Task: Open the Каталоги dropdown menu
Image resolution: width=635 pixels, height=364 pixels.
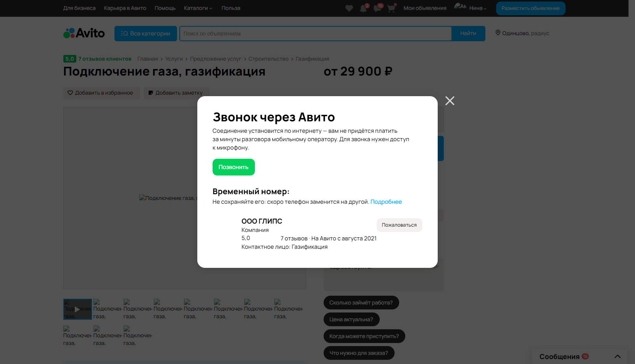Action: pyautogui.click(x=198, y=8)
